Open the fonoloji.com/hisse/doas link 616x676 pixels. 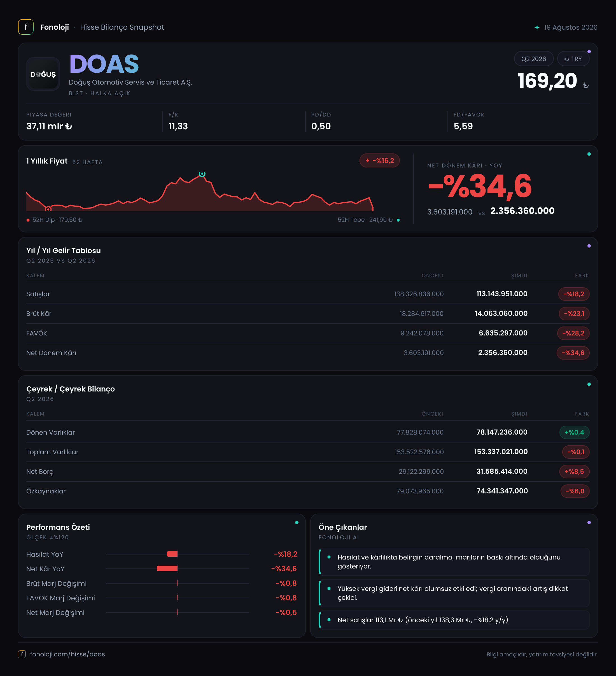(67, 654)
